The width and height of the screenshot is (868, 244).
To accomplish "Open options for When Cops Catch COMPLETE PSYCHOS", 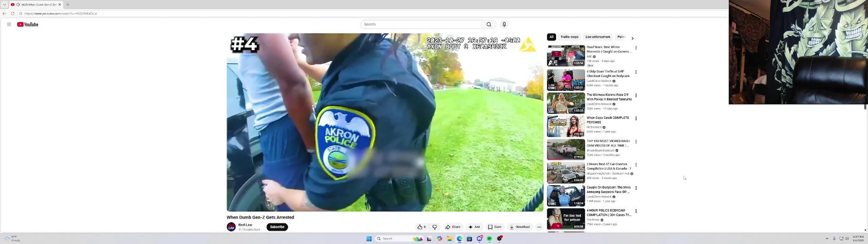I will 636,119.
